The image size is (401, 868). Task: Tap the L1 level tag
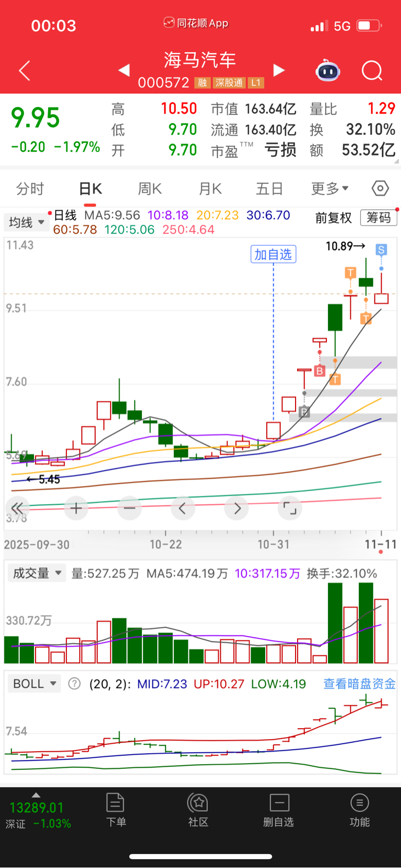pyautogui.click(x=255, y=82)
